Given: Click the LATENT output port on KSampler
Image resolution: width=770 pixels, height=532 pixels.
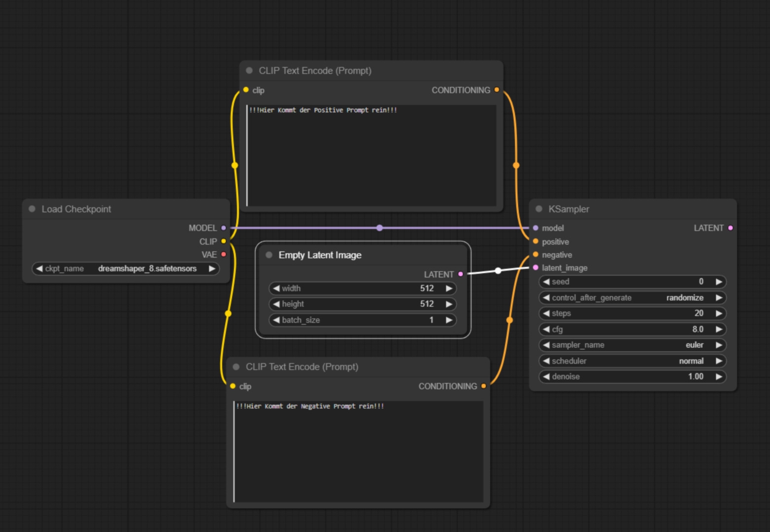Looking at the screenshot, I should coord(730,228).
